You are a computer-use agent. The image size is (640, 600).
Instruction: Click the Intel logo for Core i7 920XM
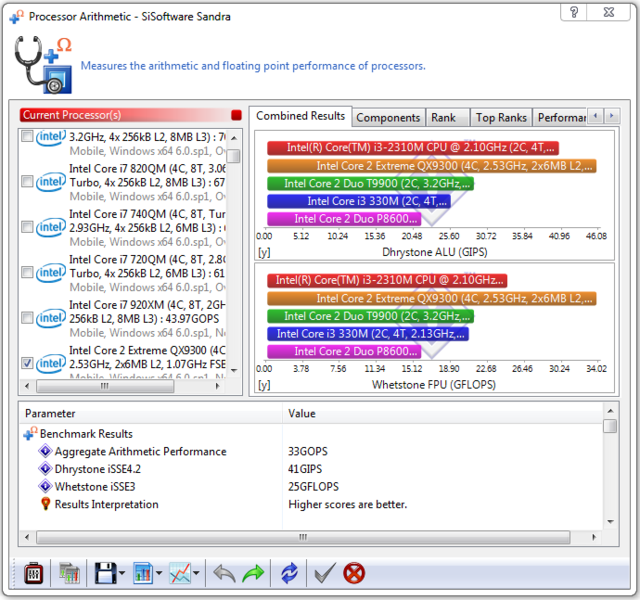[x=51, y=318]
